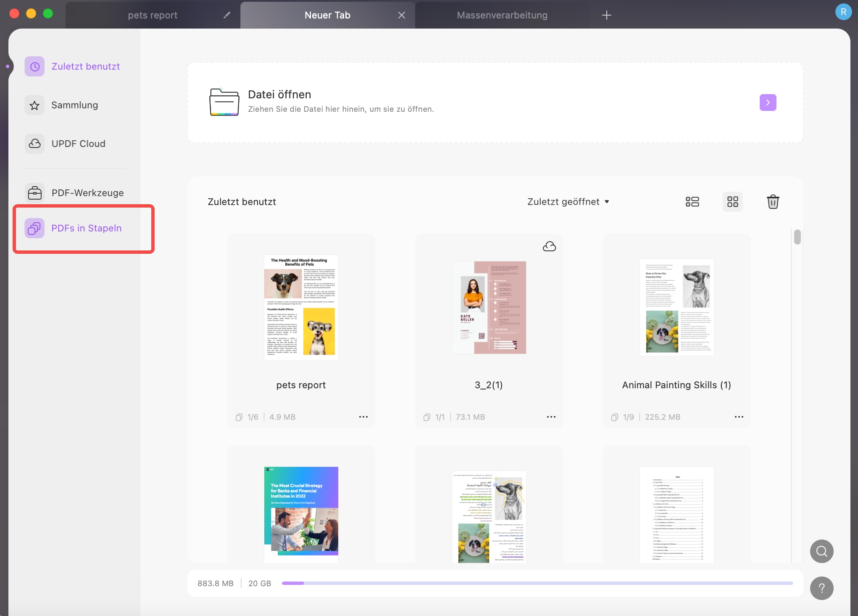Viewport: 858px width, 616px height.
Task: Click the purple arrow to open a file
Action: 768,103
